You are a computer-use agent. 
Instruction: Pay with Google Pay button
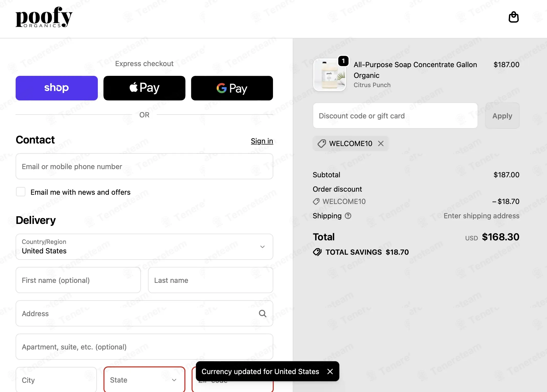pos(232,88)
